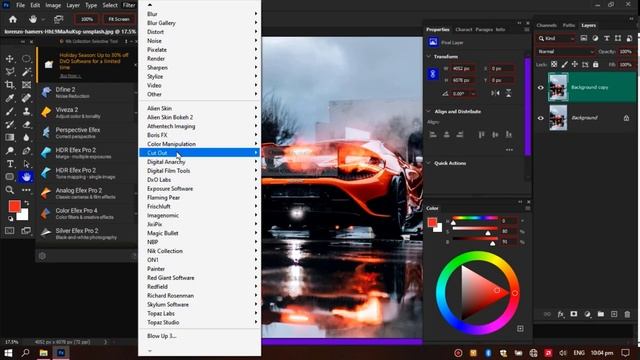
Task: Select the Blur tool
Action: pos(26,138)
